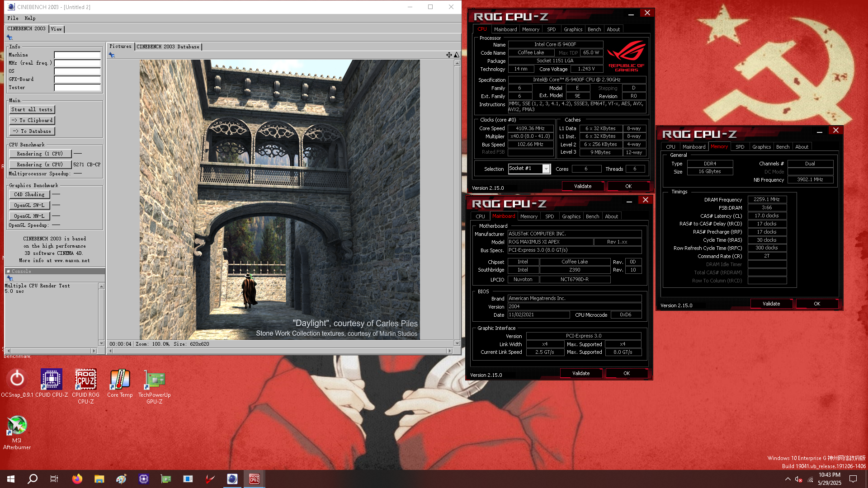Click the muted volume tray icon
This screenshot has height=488, width=868.
tap(798, 479)
